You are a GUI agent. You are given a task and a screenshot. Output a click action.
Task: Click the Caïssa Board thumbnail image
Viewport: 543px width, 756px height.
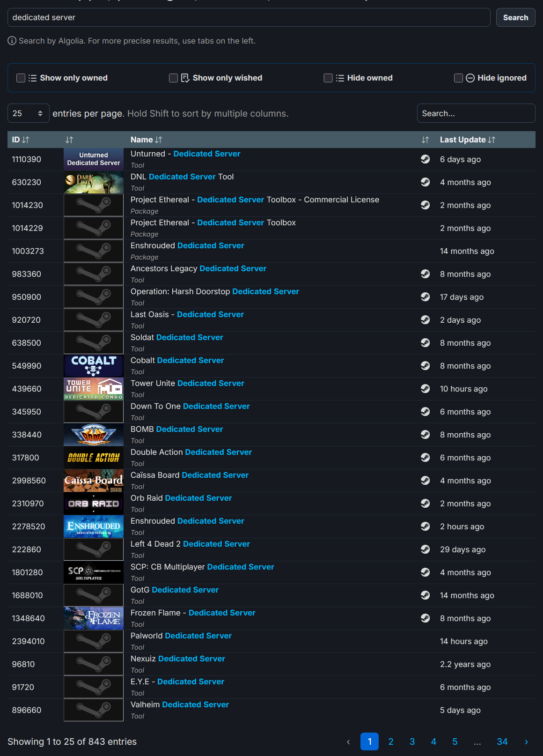coord(94,481)
